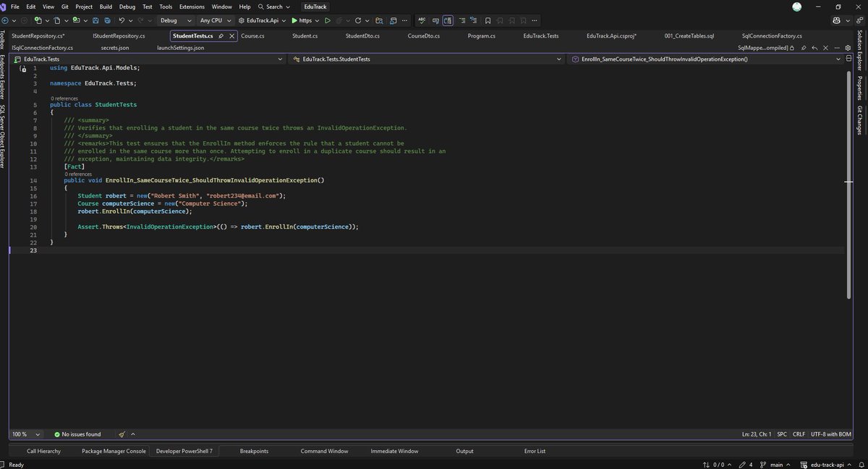Pin the StudentTests.cs tab

point(221,35)
